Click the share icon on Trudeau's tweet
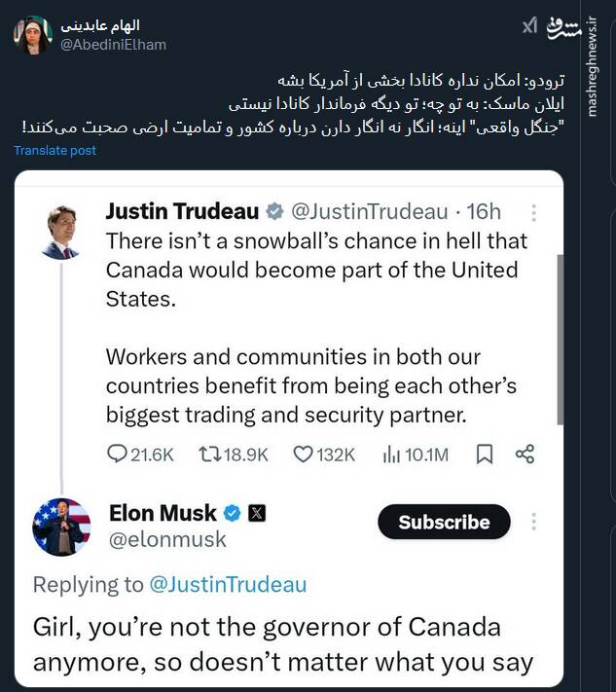The height and width of the screenshot is (692, 616). click(x=525, y=454)
